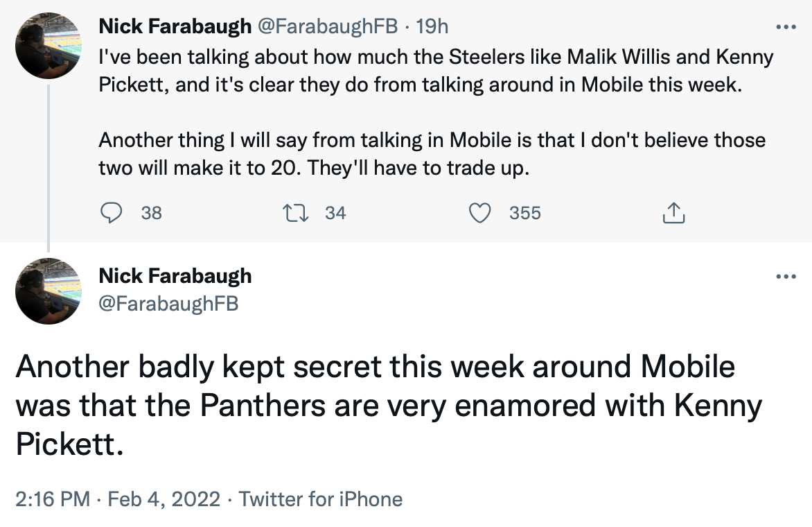
Task: Click the tweet text about the Panthers and Kenny Pickett
Action: pos(388,406)
